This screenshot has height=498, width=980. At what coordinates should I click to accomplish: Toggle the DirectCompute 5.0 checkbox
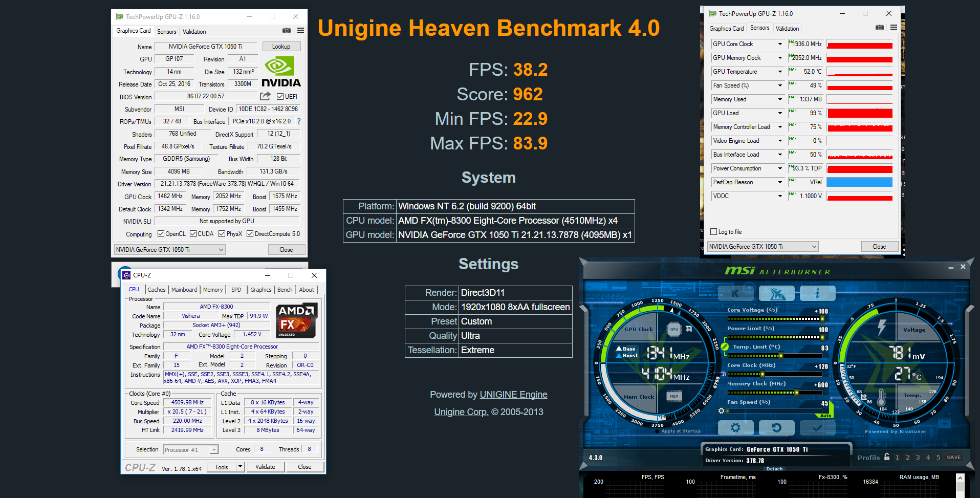pyautogui.click(x=250, y=234)
